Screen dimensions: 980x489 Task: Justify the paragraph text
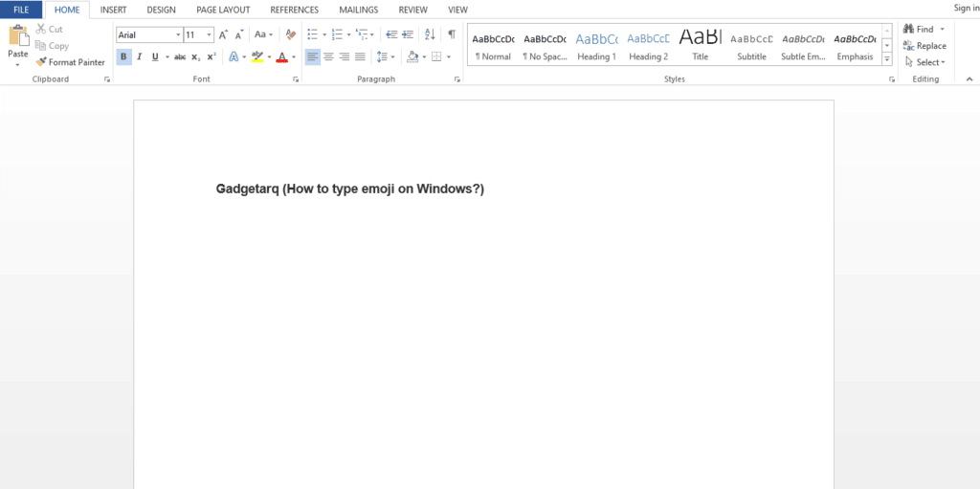(x=360, y=56)
